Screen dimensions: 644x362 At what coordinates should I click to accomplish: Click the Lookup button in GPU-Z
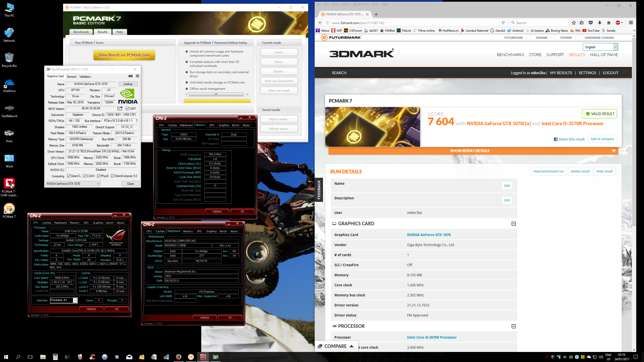(128, 84)
